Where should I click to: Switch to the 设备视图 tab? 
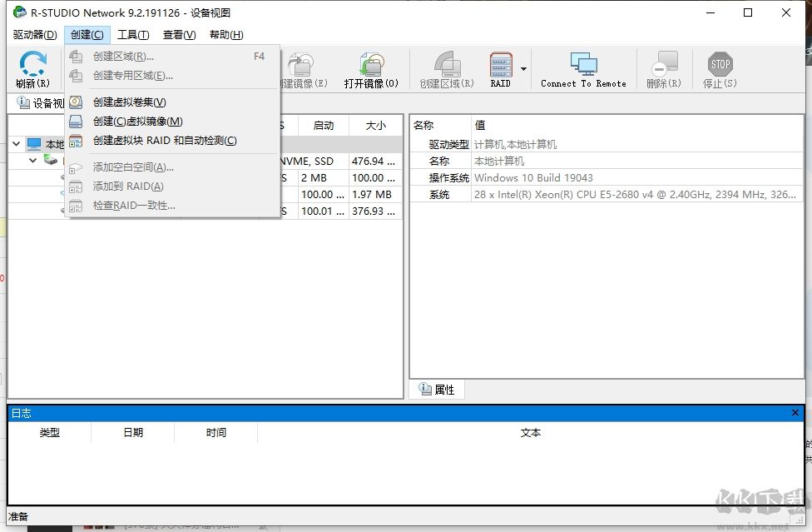pos(37,103)
